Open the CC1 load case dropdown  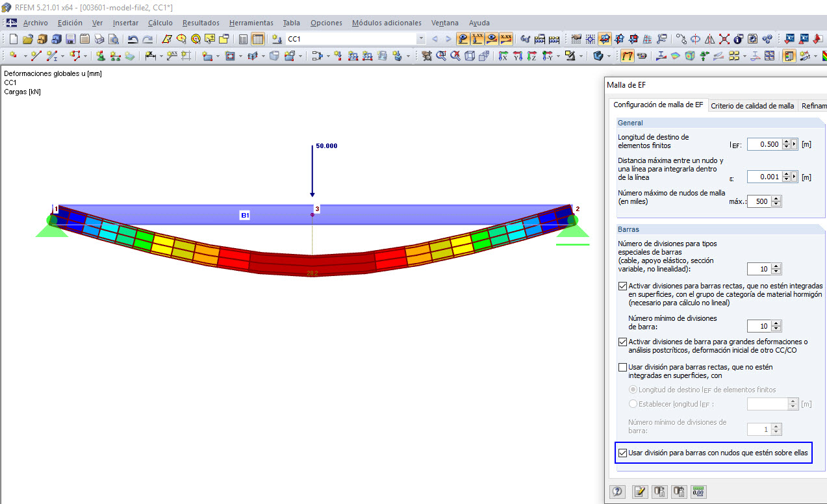point(421,39)
